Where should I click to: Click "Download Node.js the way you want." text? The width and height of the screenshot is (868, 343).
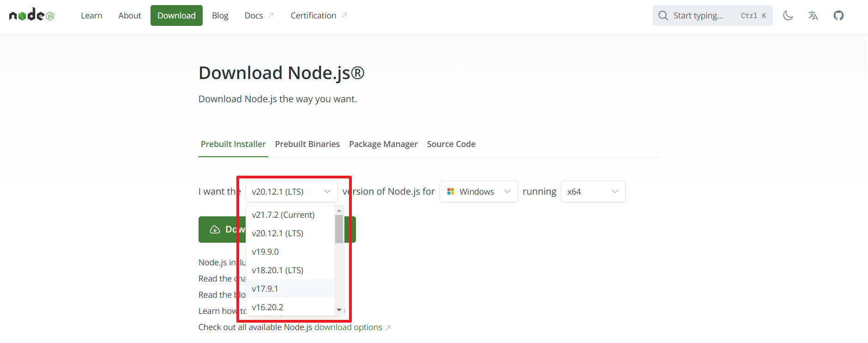click(277, 99)
